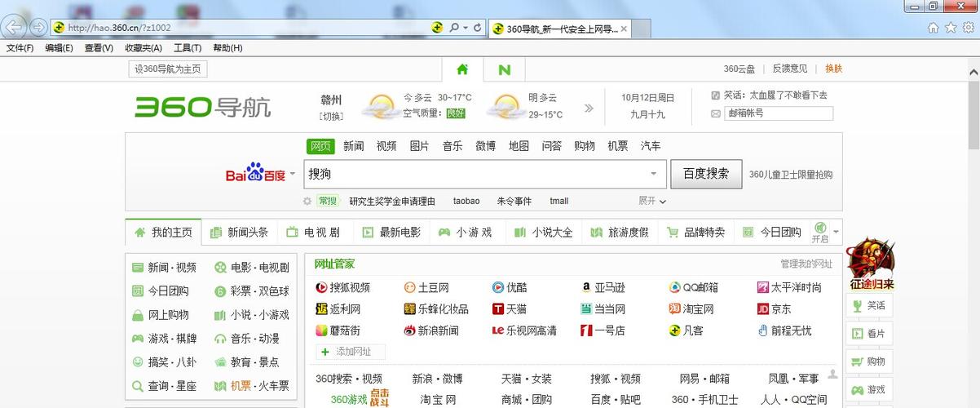Click 360儿童卫士限量抢购 promo link
This screenshot has width=980, height=408.
[791, 175]
